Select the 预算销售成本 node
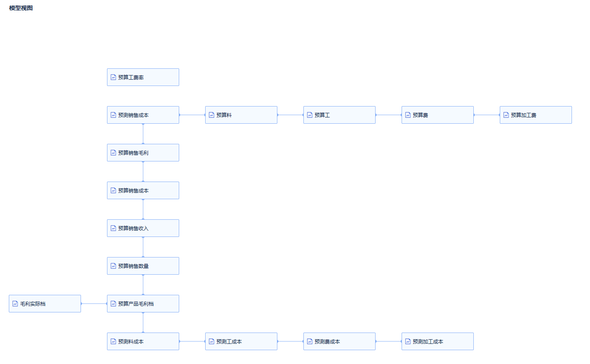The width and height of the screenshot is (590, 364). coord(143,190)
